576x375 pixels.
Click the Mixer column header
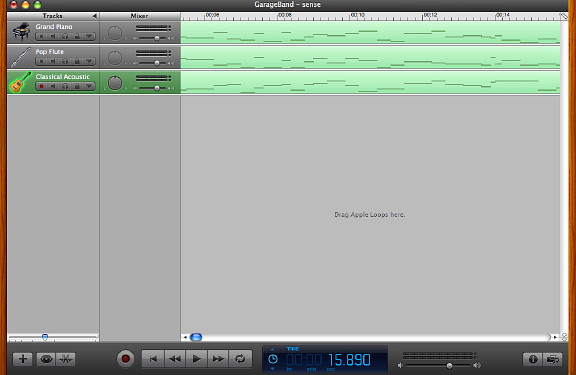click(x=140, y=16)
